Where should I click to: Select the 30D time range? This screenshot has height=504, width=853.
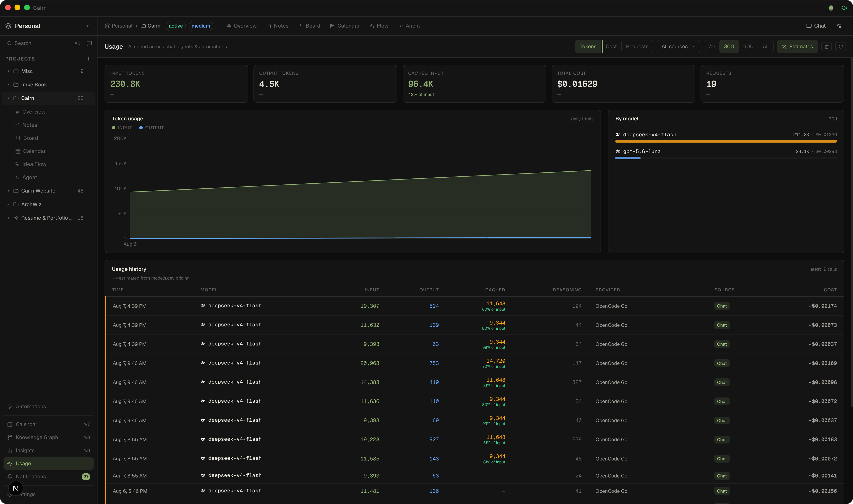point(729,47)
